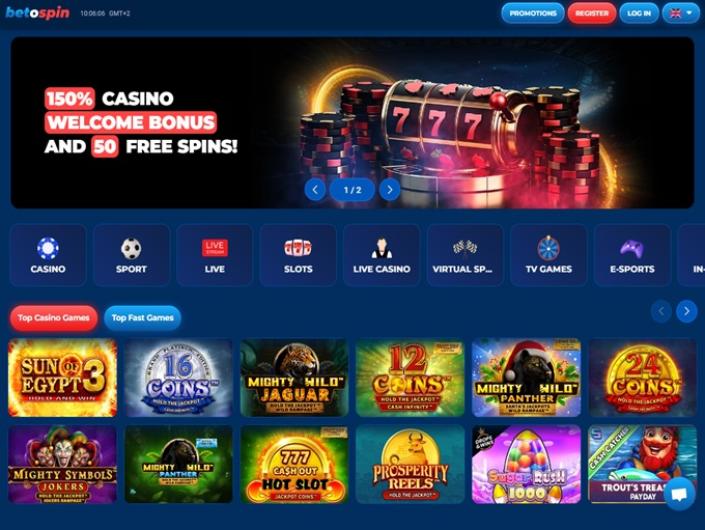The image size is (705, 530).
Task: Show next games with right chevron
Action: pyautogui.click(x=687, y=311)
